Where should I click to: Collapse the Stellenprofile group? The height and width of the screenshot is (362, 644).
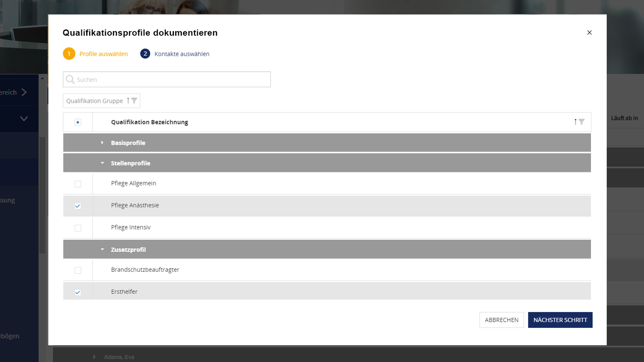click(x=102, y=163)
